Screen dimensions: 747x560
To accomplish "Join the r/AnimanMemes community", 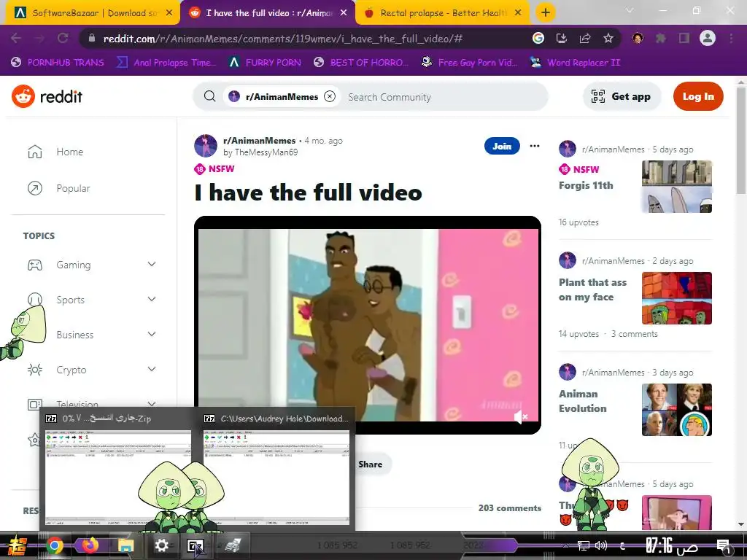I will [x=502, y=146].
